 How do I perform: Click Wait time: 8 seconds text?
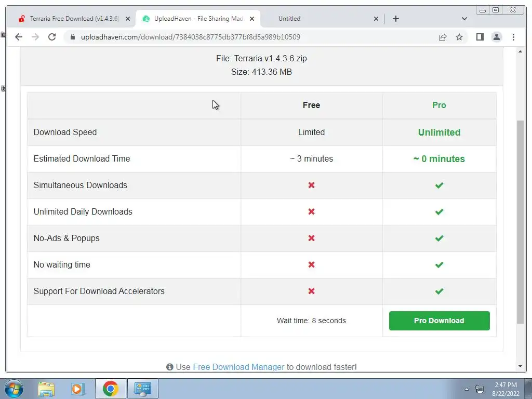(311, 321)
